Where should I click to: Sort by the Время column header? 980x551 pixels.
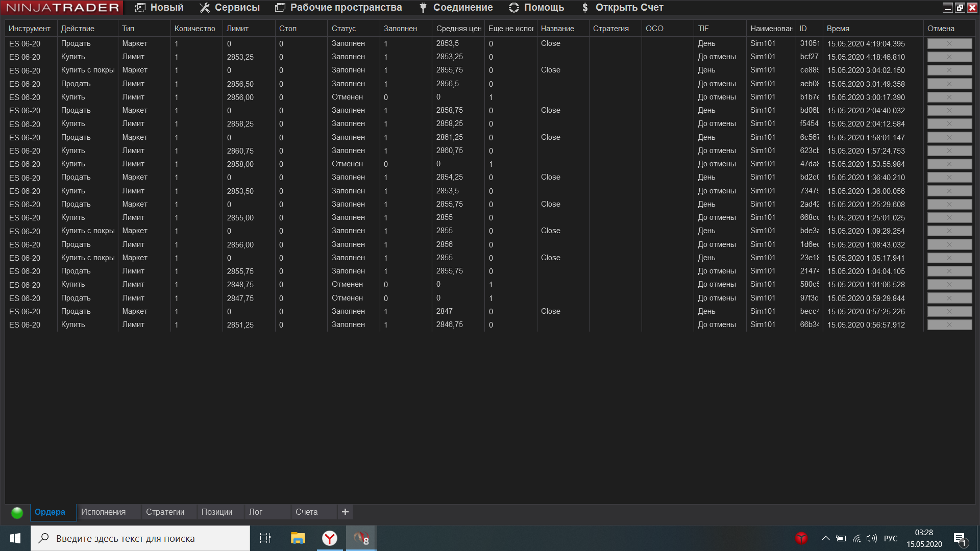838,29
